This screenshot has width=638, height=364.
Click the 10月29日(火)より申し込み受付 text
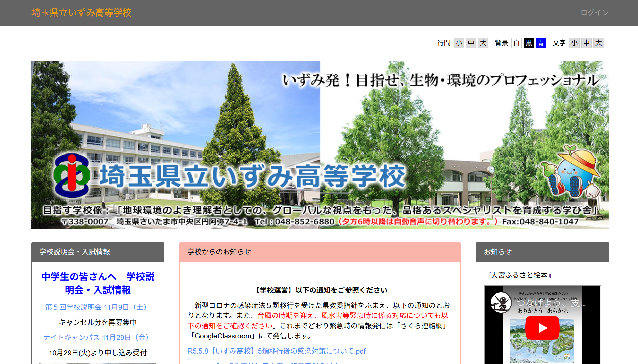[98, 353]
